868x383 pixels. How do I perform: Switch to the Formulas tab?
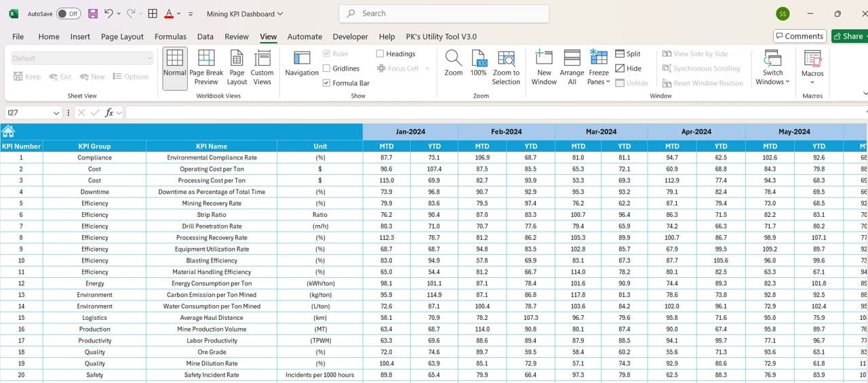coord(170,37)
